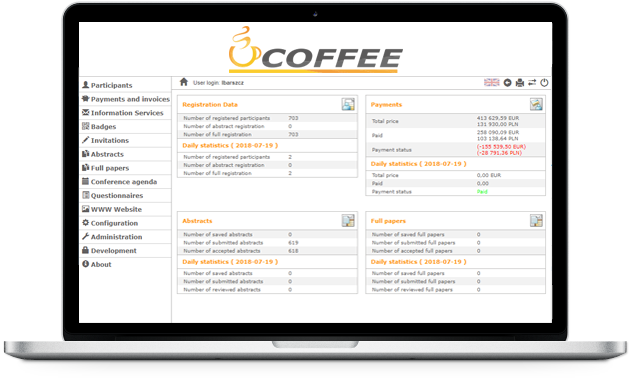Click the swap arrows icon

click(532, 82)
